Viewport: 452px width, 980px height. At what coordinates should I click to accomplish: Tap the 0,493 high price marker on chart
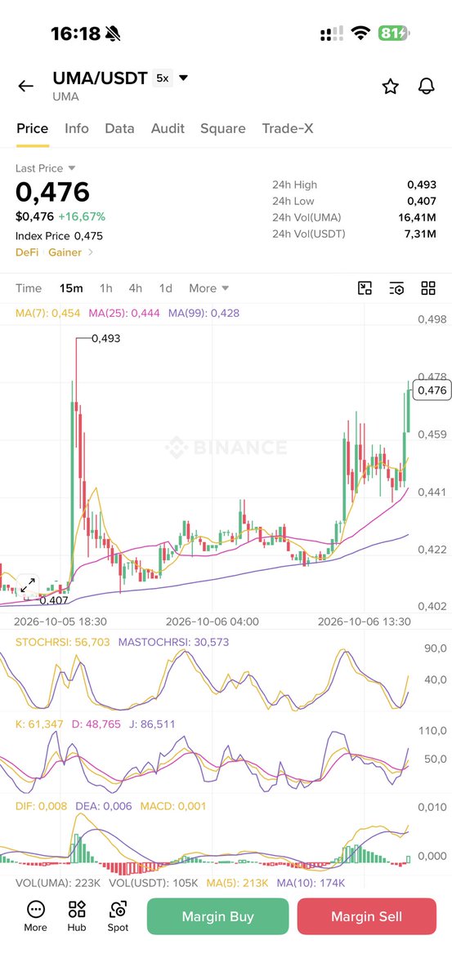[x=105, y=337]
